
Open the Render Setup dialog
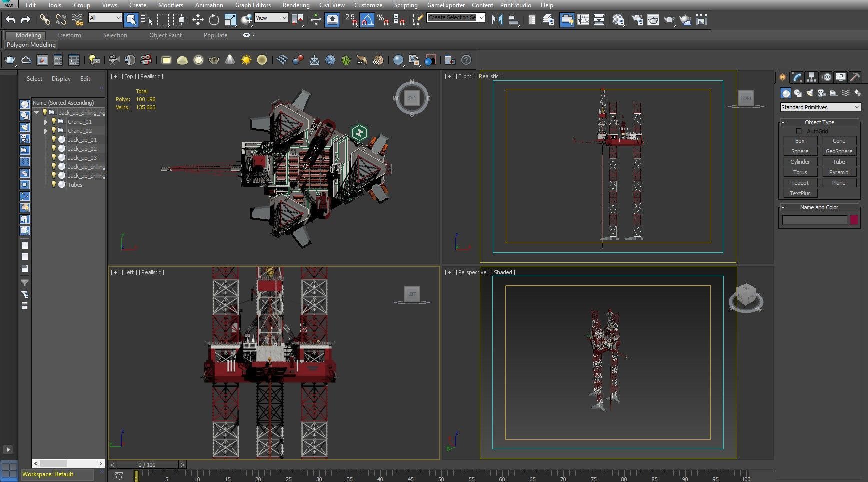coord(637,20)
